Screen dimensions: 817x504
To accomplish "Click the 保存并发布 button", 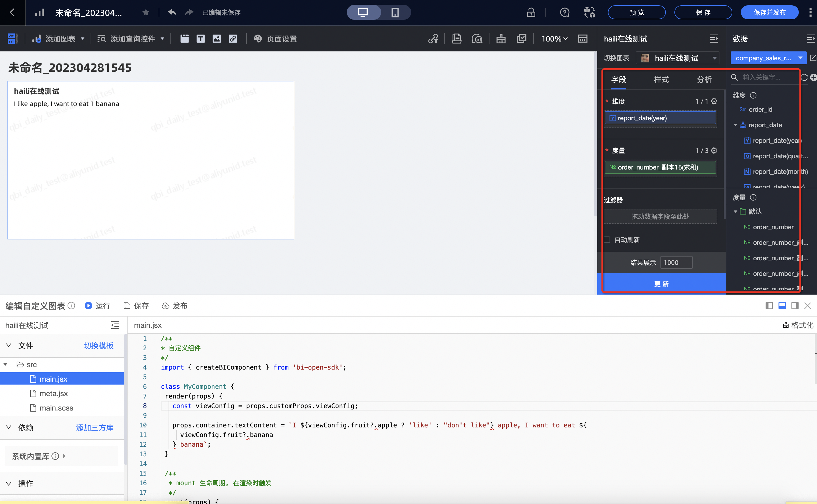I will (x=769, y=13).
